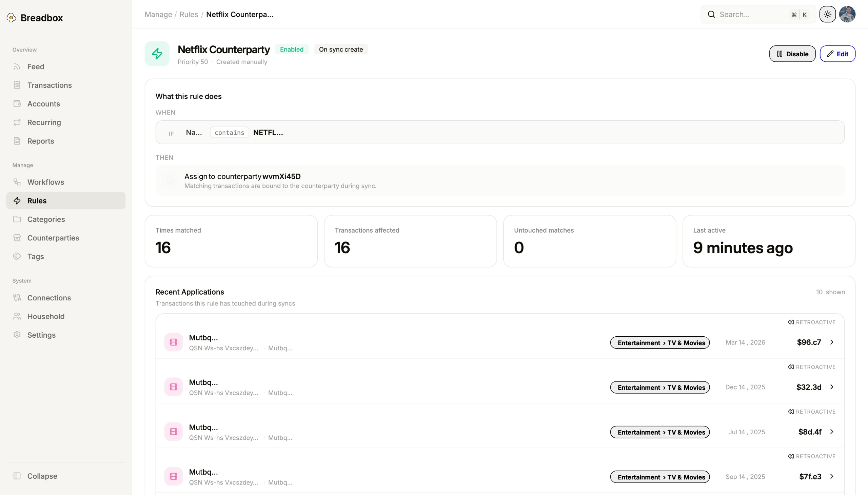
Task: Click the Household people icon
Action: pos(17,316)
